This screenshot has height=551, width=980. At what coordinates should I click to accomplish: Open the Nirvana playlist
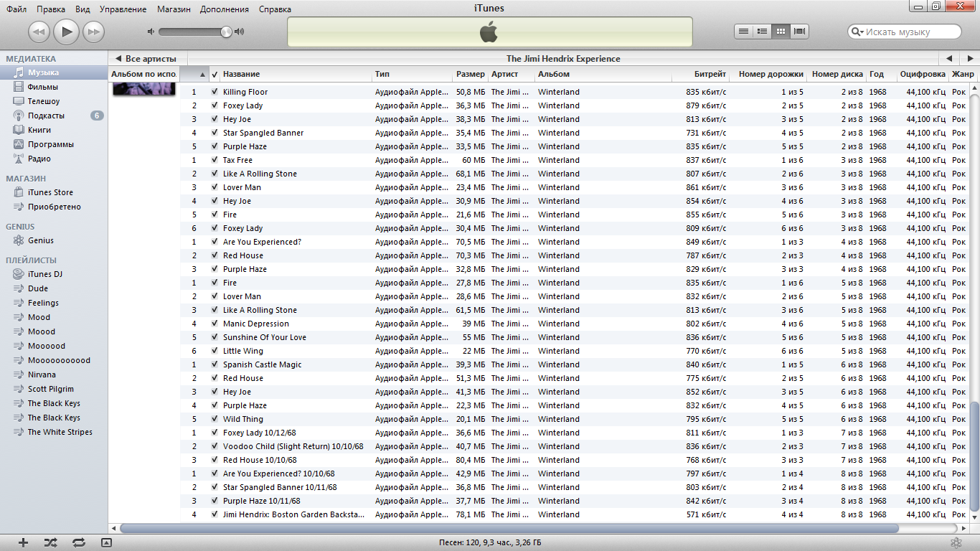pyautogui.click(x=54, y=375)
